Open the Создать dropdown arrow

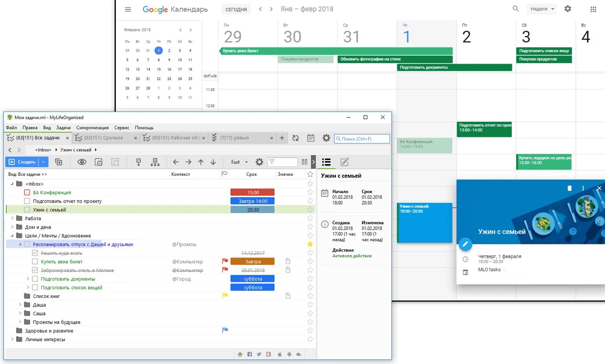pos(44,162)
